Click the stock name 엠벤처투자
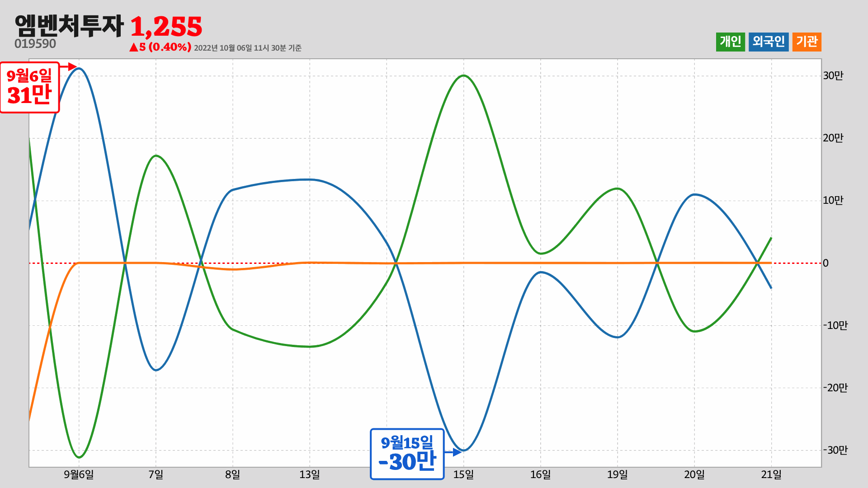 click(69, 26)
